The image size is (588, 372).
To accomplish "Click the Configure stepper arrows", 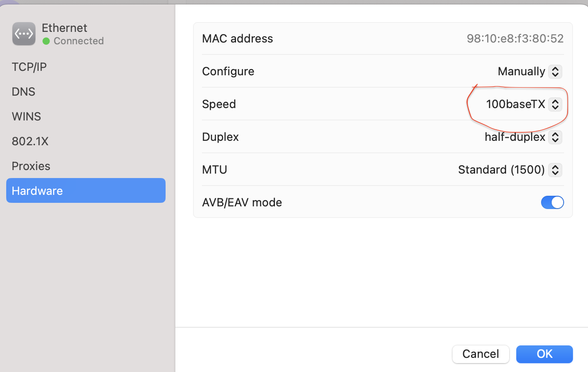I will 555,71.
